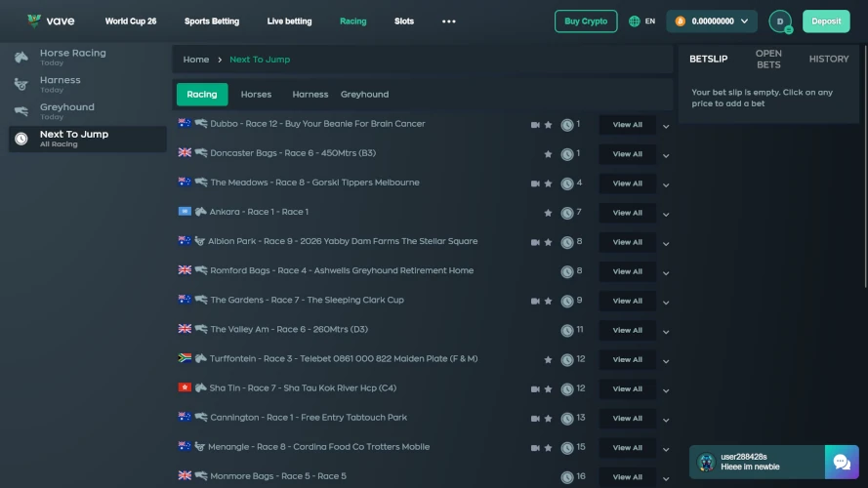Toggle favorite star for Turffontein Race 3
This screenshot has height=488, width=868.
point(548,359)
